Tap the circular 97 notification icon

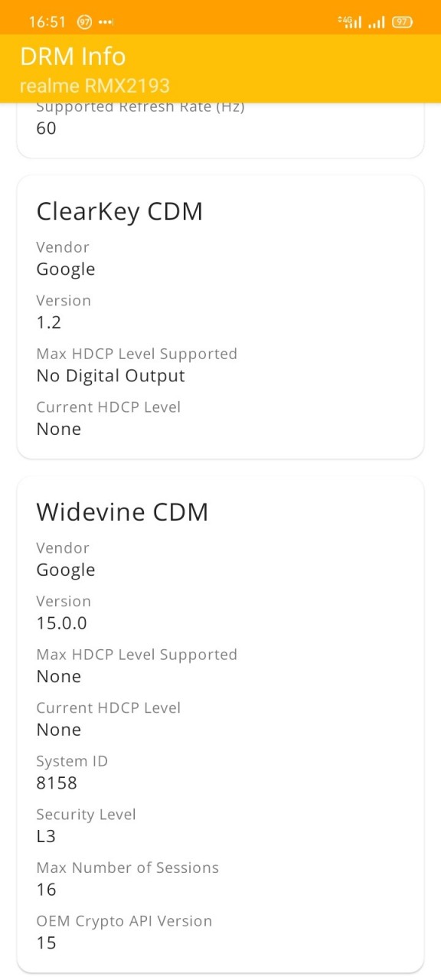(84, 22)
